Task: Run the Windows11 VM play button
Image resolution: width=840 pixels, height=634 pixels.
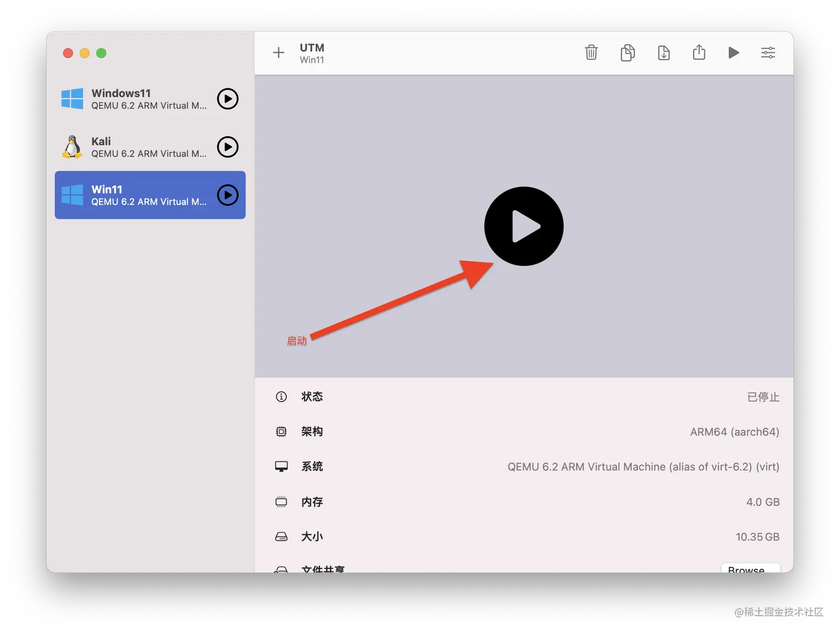Action: 228,99
